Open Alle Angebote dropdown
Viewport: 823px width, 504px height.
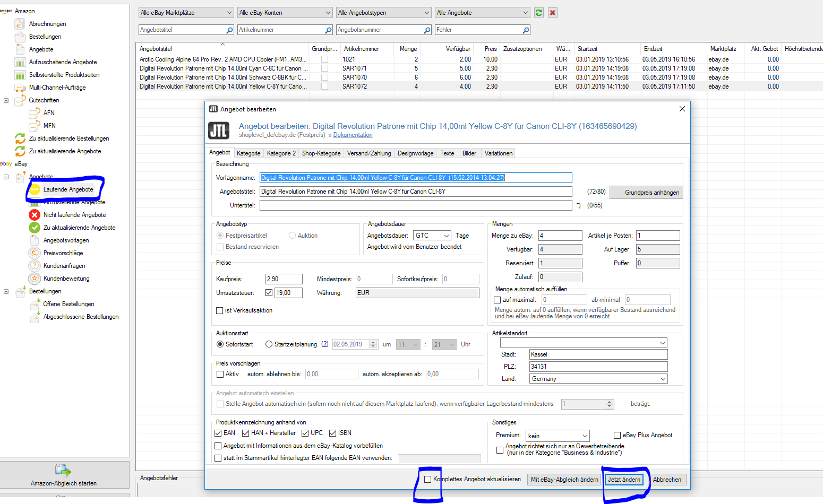482,13
